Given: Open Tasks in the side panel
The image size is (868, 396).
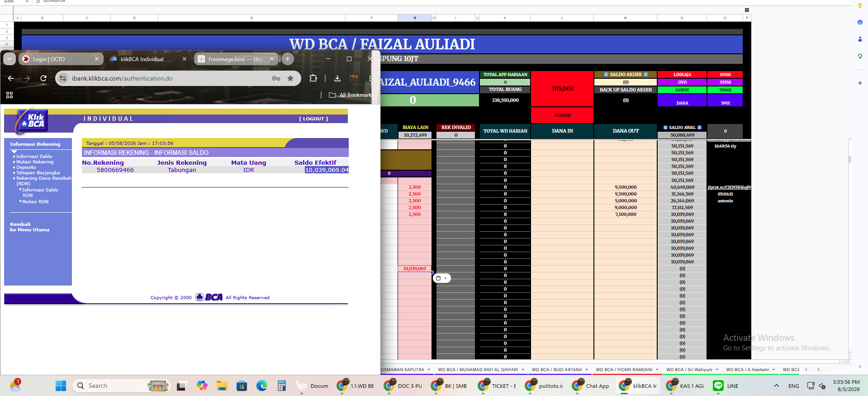Looking at the screenshot, I should 860,22.
